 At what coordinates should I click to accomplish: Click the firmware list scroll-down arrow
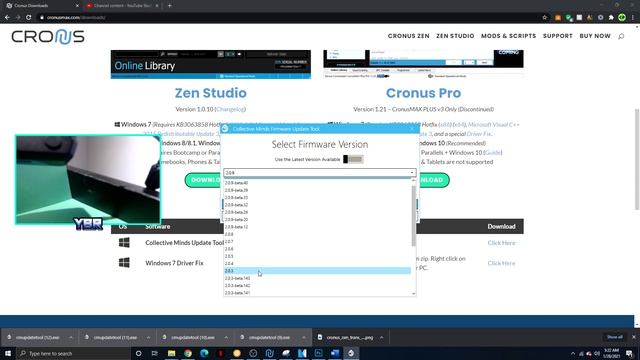click(413, 293)
